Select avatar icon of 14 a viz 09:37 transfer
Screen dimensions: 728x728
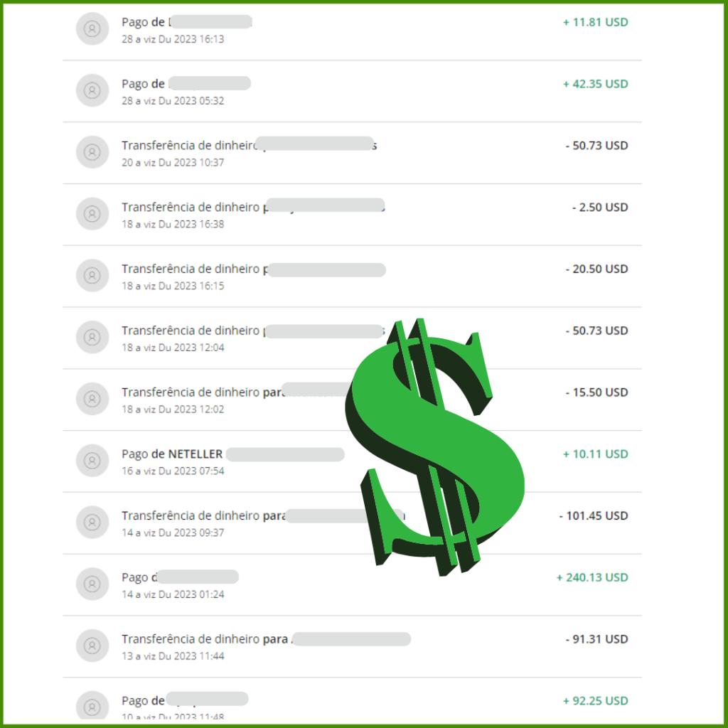click(92, 523)
